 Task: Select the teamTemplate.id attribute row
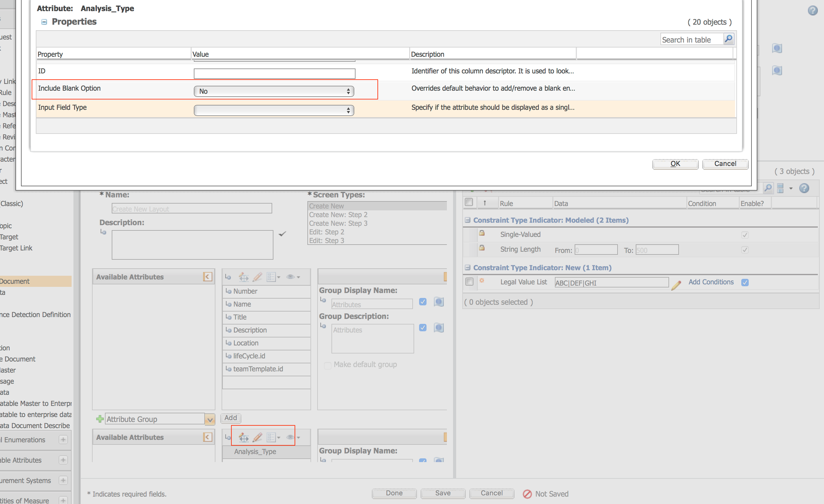[266, 369]
